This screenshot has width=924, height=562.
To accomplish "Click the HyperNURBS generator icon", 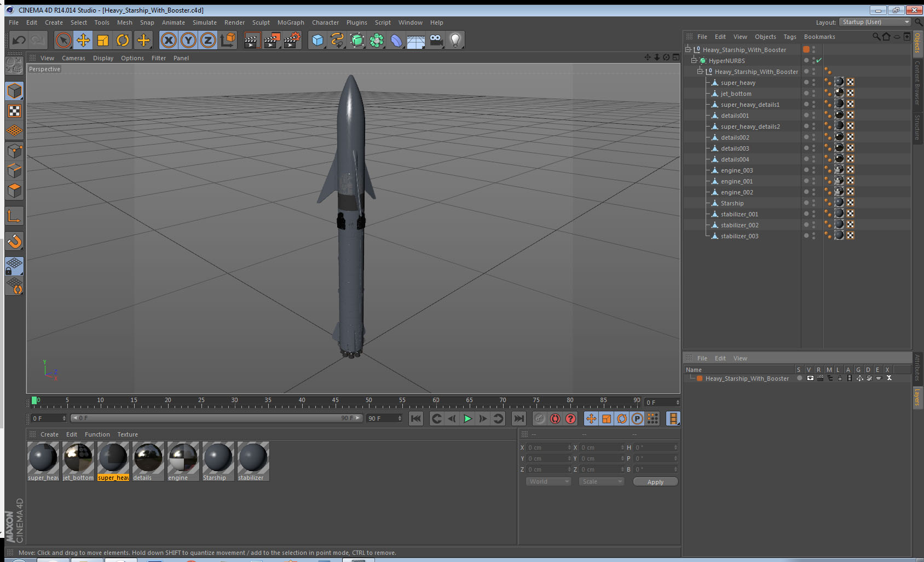I will (x=357, y=40).
